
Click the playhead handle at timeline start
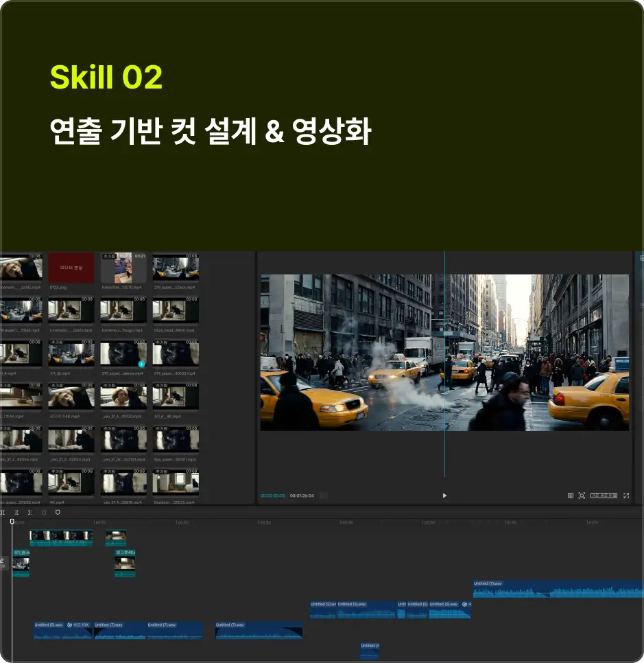coord(12,522)
